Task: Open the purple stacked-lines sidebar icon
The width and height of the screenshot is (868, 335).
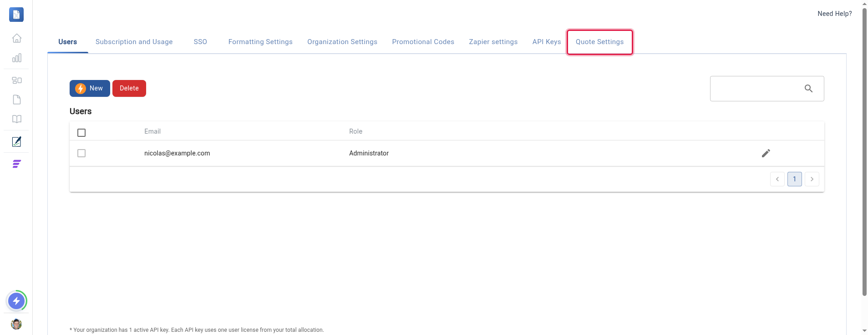Action: pos(17,164)
